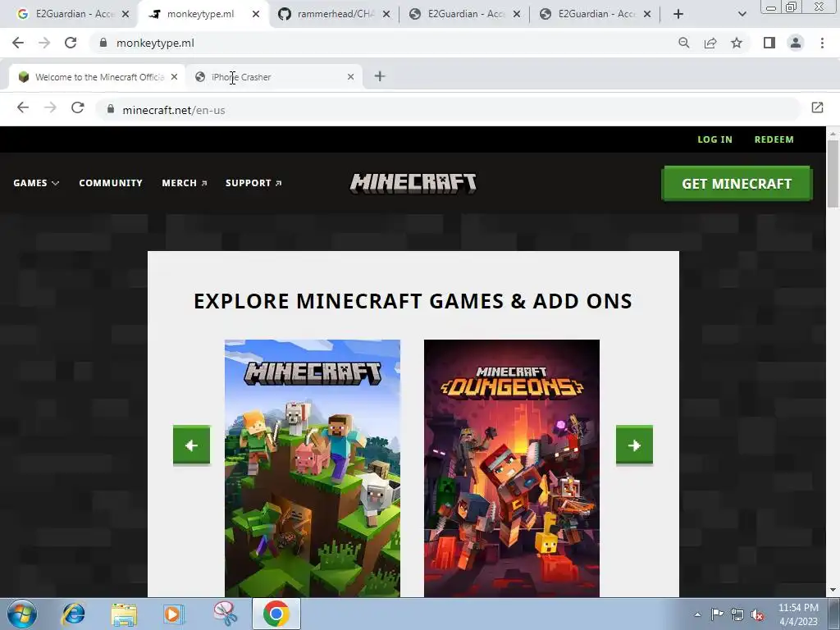Image resolution: width=840 pixels, height=630 pixels.
Task: Reload monkeytype.ml with outer reload icon
Action: click(x=71, y=43)
